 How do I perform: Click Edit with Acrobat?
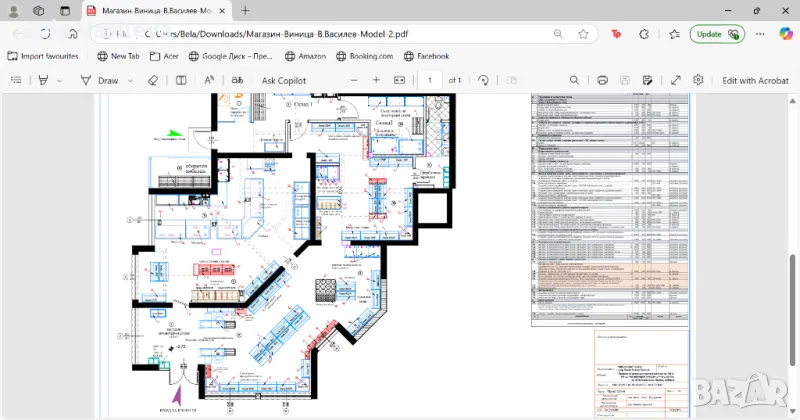[755, 80]
